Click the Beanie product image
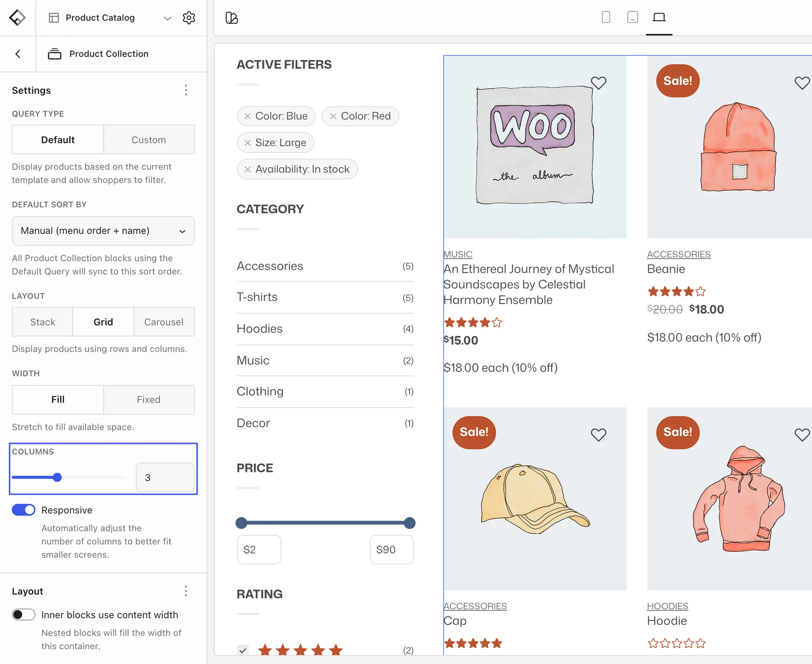Viewport: 812px width, 664px height. 729,147
